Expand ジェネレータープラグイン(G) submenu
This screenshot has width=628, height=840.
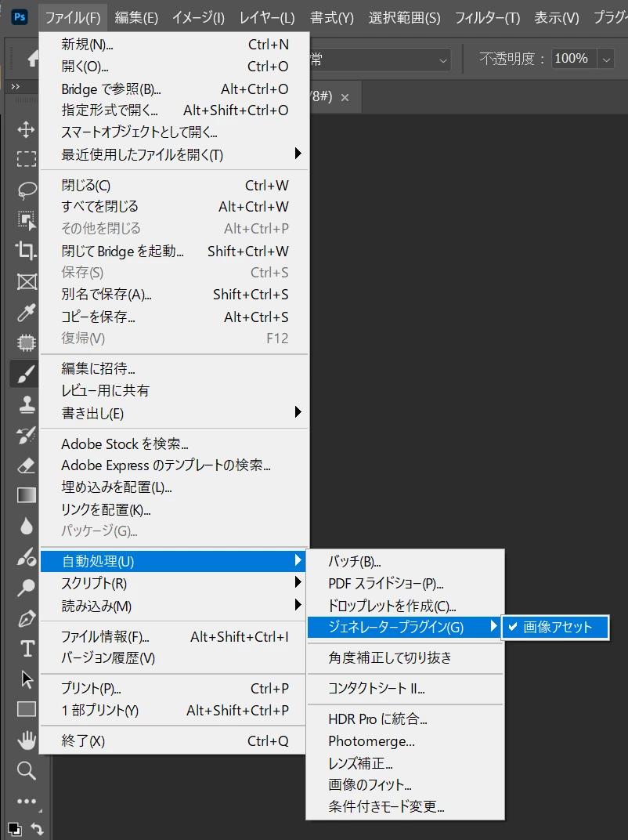[404, 627]
